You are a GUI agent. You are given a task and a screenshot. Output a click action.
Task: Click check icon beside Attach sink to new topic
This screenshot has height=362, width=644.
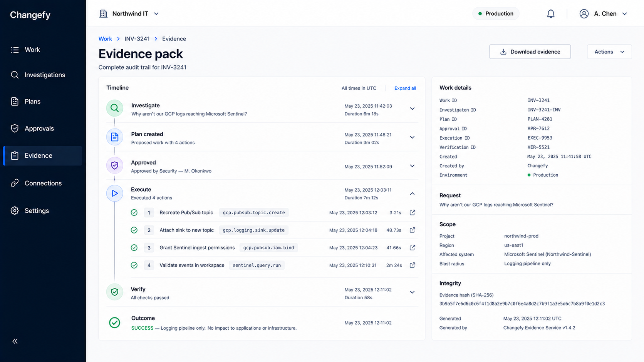(134, 230)
